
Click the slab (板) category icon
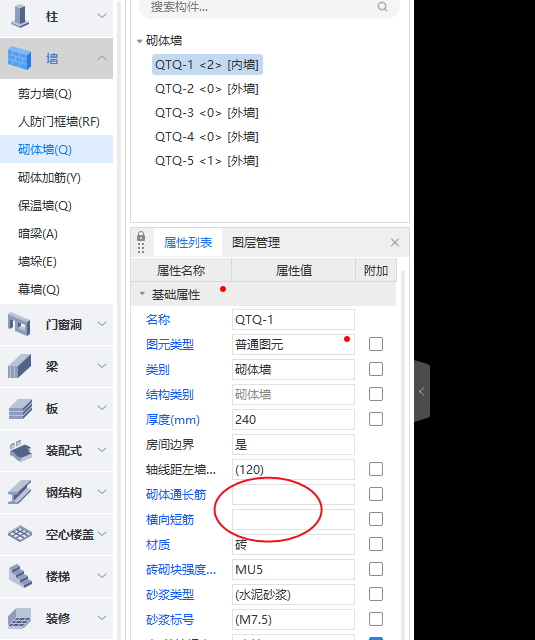pyautogui.click(x=20, y=409)
